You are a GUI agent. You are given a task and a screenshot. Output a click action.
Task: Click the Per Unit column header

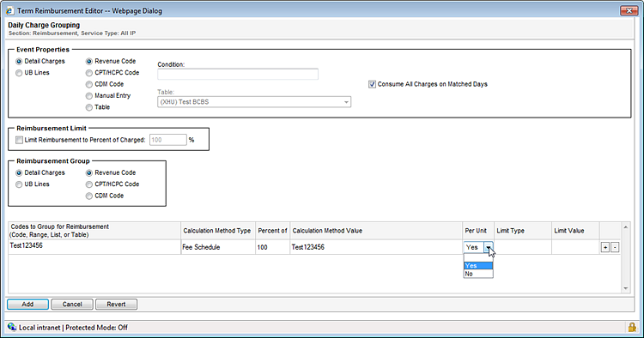click(478, 231)
